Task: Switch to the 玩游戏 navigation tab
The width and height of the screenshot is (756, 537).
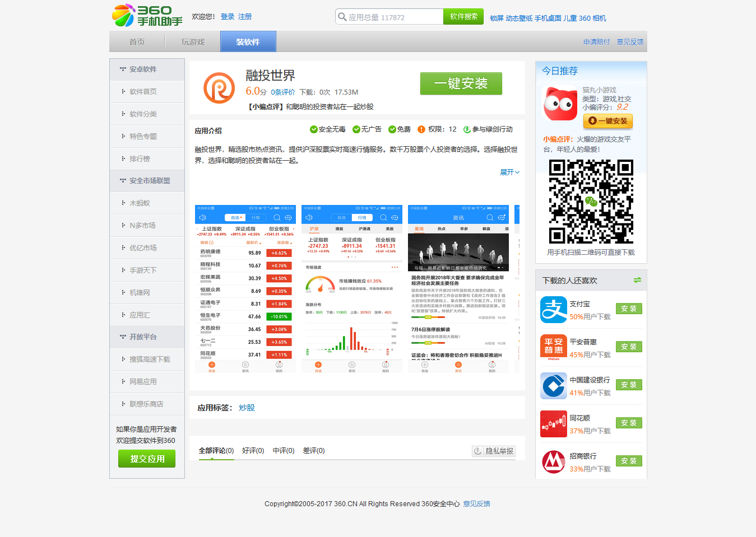Action: click(x=193, y=42)
